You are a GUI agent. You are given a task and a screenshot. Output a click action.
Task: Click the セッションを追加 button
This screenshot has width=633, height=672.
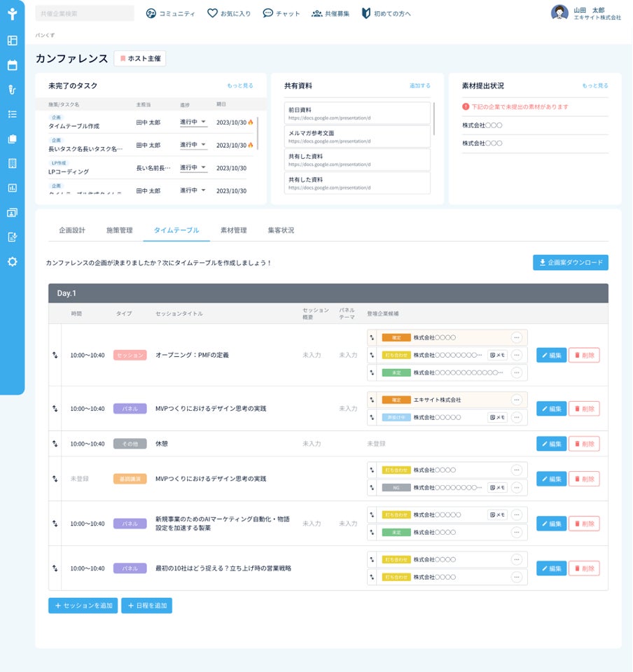tap(83, 605)
